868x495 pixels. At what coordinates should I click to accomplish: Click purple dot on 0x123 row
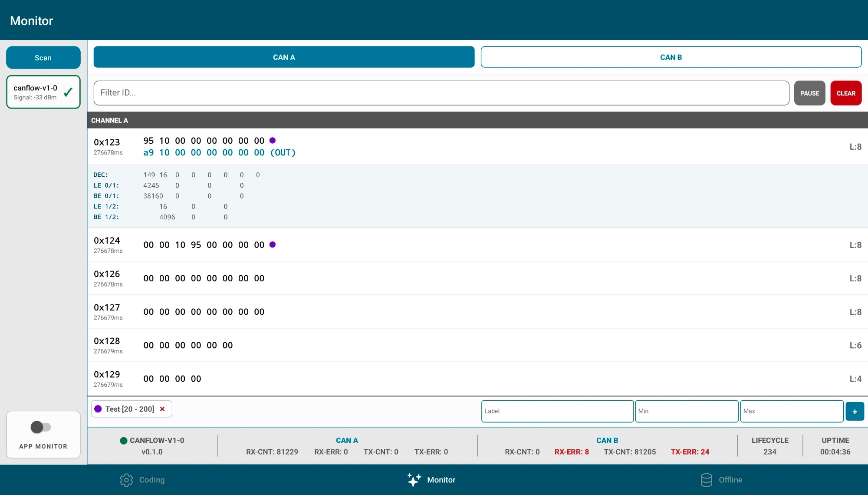pos(273,140)
